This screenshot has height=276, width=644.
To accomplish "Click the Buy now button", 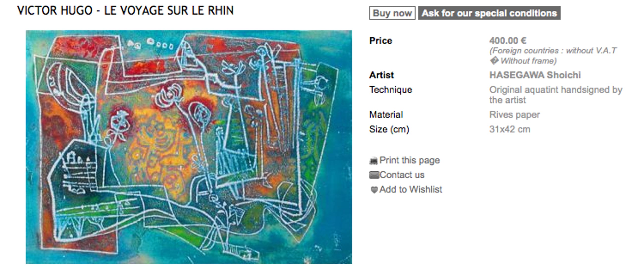I will tap(392, 13).
